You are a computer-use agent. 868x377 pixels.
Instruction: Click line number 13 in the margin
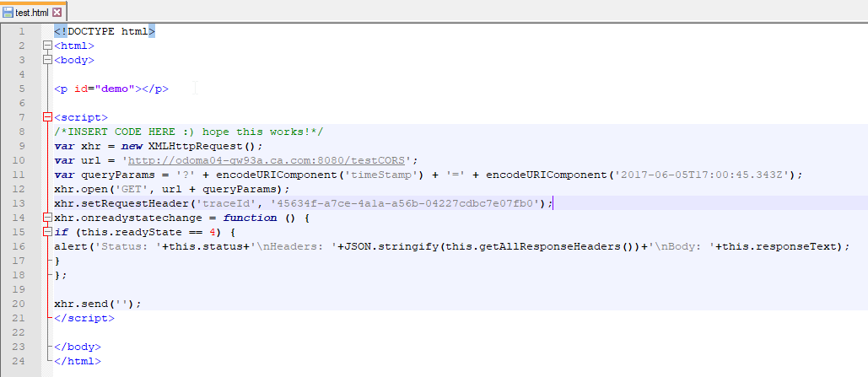coord(19,204)
